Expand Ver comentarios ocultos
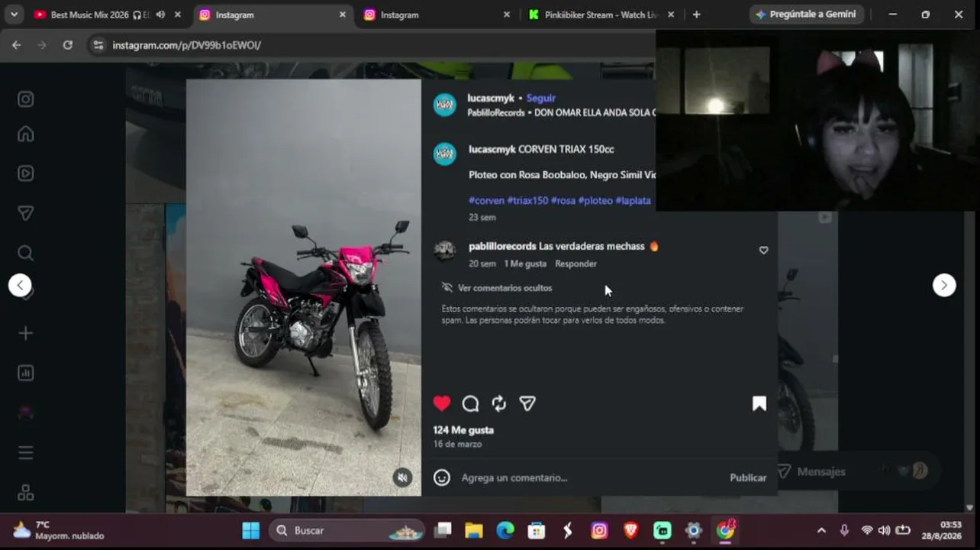The height and width of the screenshot is (550, 980). point(505,288)
